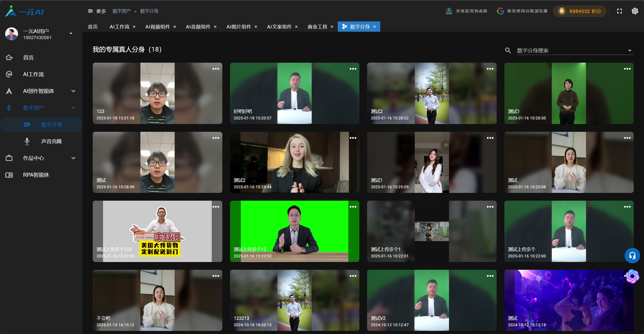Click the headset customer support button
Screen dimensions: 644x334
pos(632,256)
